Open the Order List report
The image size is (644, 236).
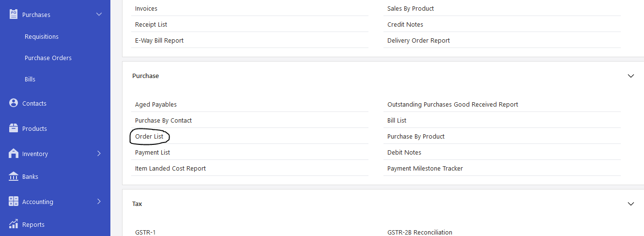point(149,137)
